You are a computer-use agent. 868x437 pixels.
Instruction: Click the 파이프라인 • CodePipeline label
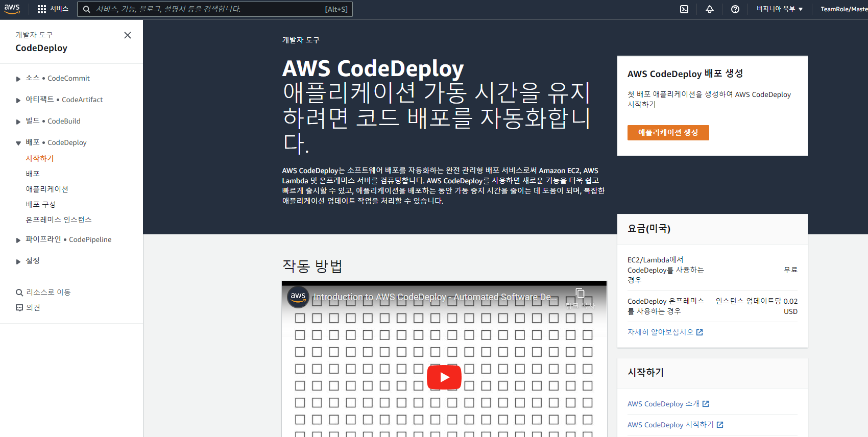coord(68,239)
